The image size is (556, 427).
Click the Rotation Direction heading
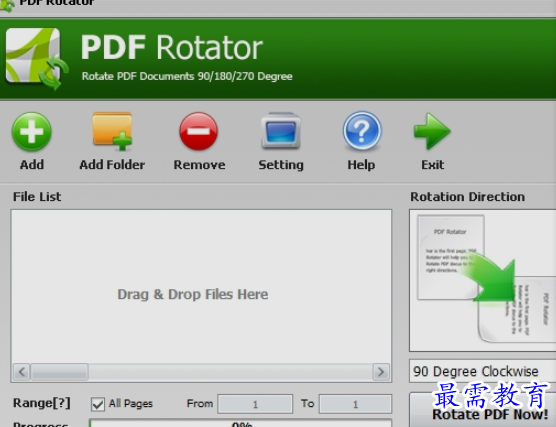click(x=467, y=197)
